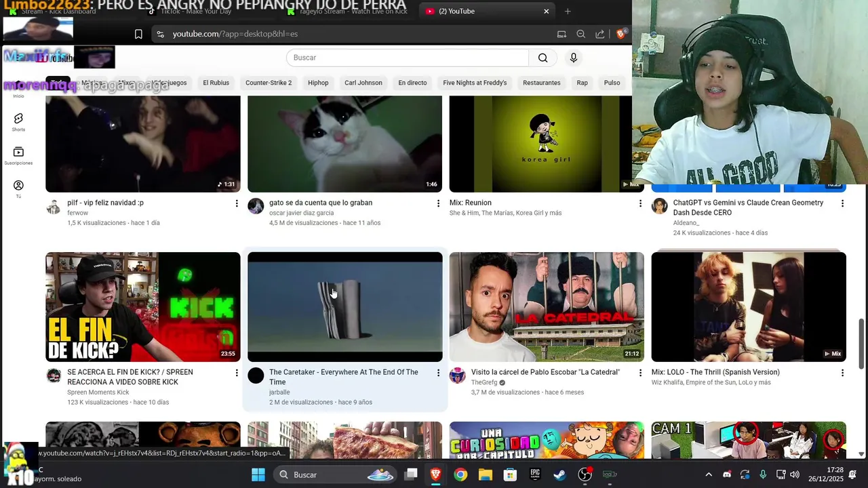The width and height of the screenshot is (868, 488).
Task: Open the Tú profile section in sidebar
Action: click(18, 189)
